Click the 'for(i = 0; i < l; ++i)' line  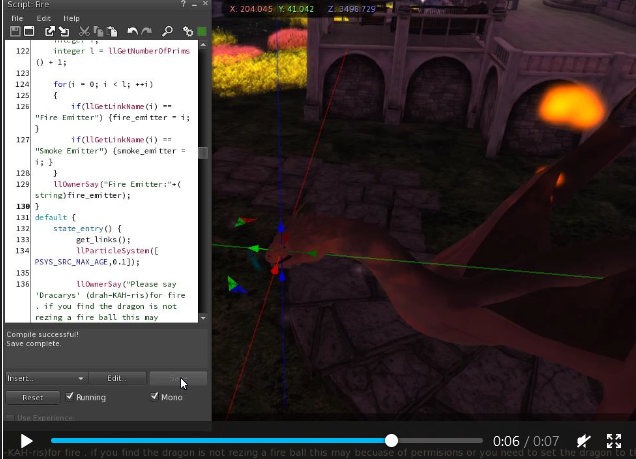pos(103,84)
